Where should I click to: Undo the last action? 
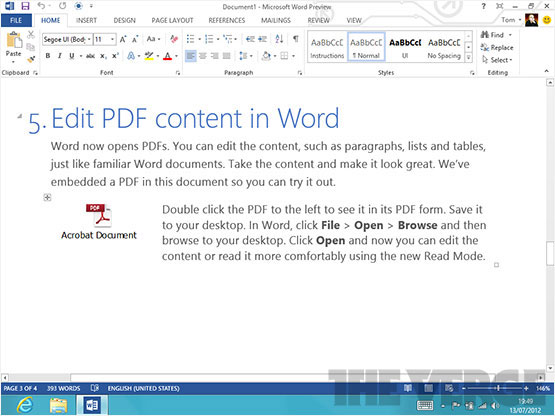[41, 6]
